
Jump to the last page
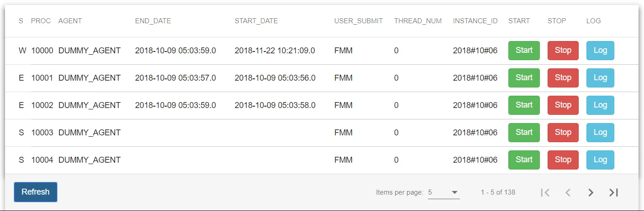point(613,192)
